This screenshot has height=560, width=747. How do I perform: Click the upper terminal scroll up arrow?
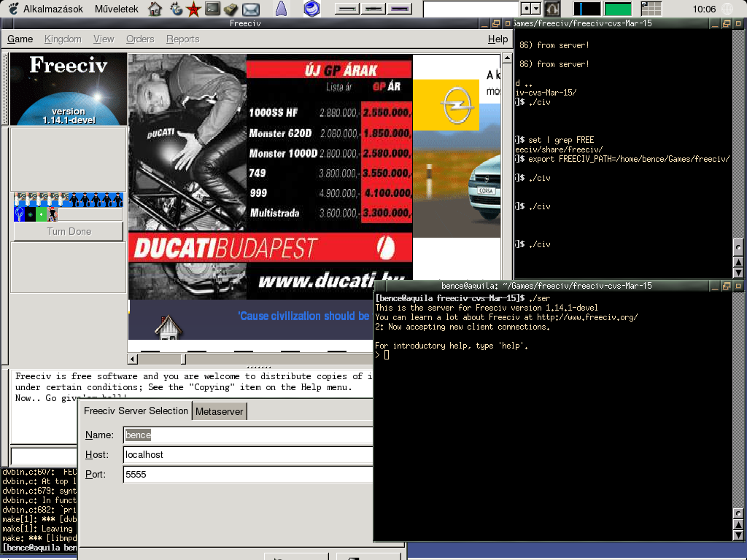pos(738,262)
